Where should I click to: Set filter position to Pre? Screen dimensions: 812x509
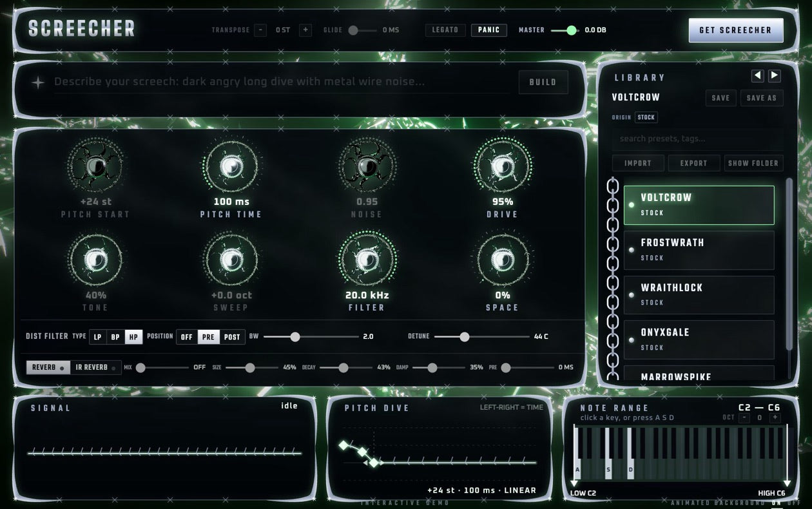click(209, 337)
